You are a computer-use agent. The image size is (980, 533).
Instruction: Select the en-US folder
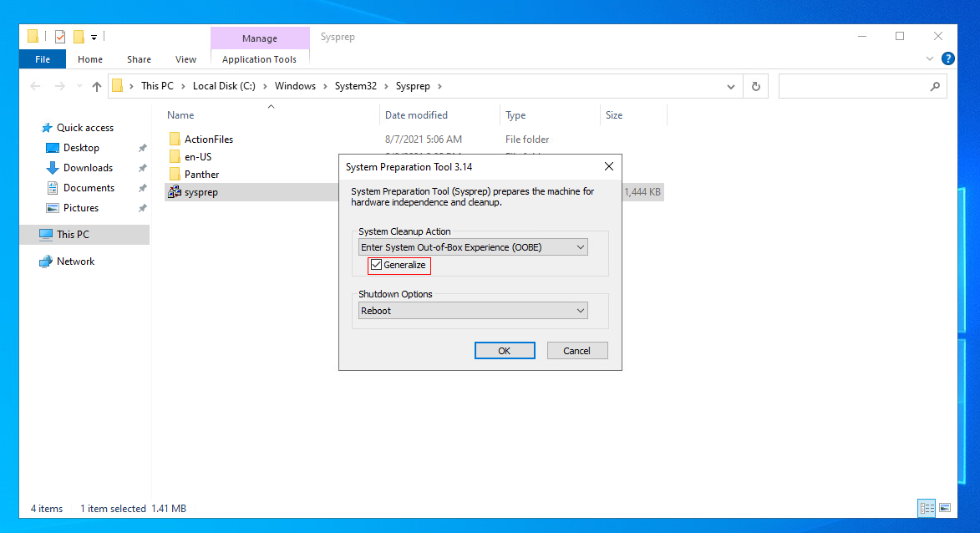tap(198, 157)
